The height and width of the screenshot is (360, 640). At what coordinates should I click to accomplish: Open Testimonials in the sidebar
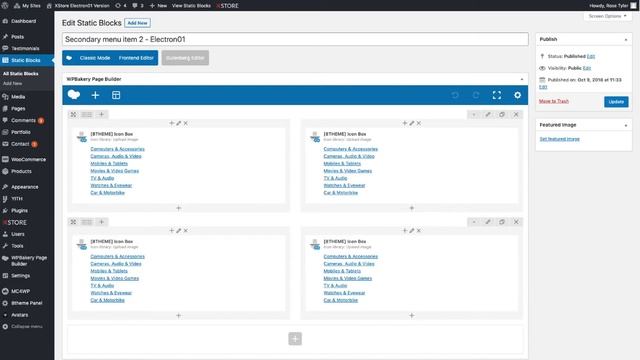[25, 49]
